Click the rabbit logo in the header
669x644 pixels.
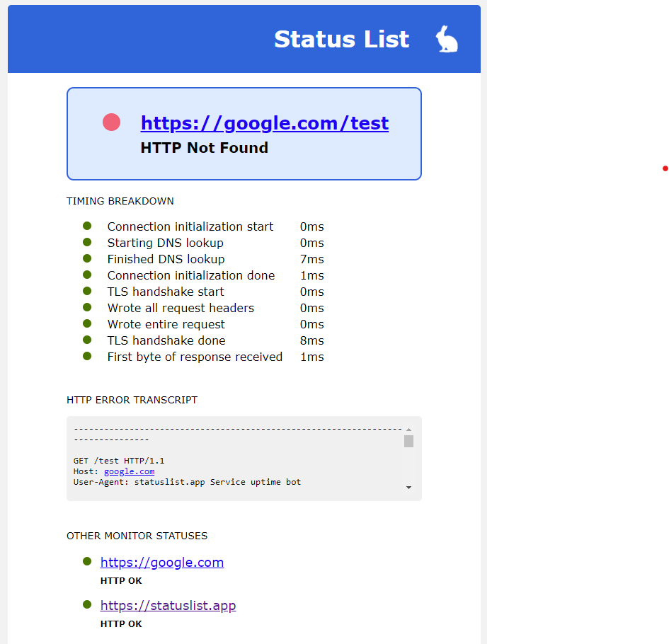click(x=447, y=39)
